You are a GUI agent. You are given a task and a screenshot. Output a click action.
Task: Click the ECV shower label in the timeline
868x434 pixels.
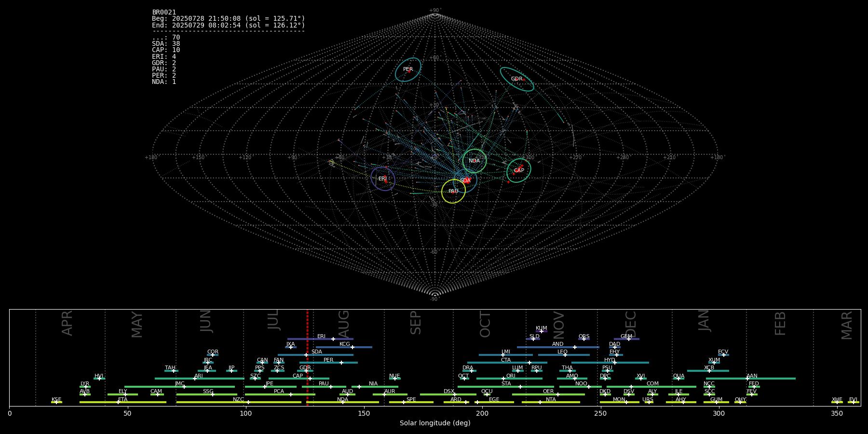(723, 352)
